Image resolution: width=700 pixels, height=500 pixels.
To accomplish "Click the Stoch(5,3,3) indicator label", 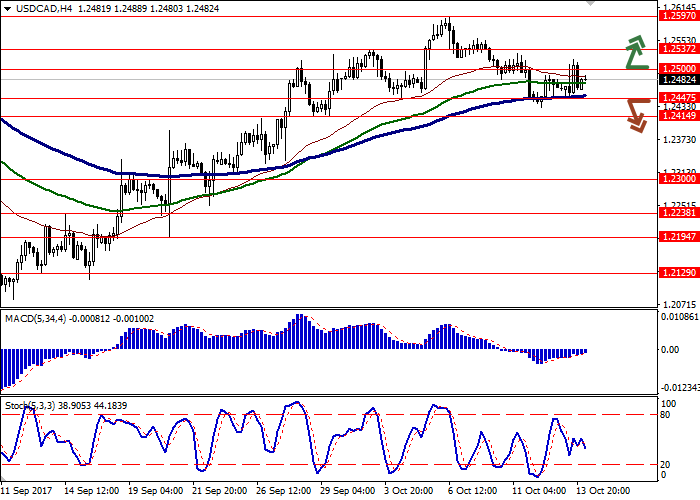I will (x=29, y=405).
